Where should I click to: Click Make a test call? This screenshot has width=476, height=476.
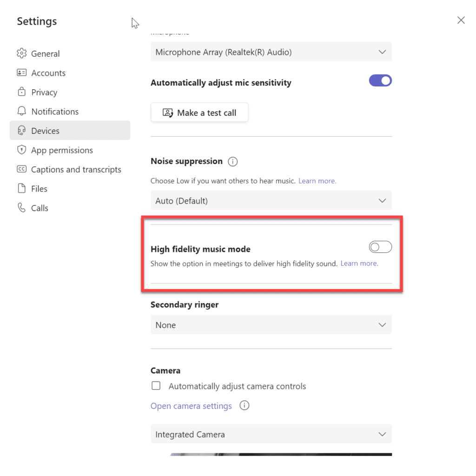[199, 112]
